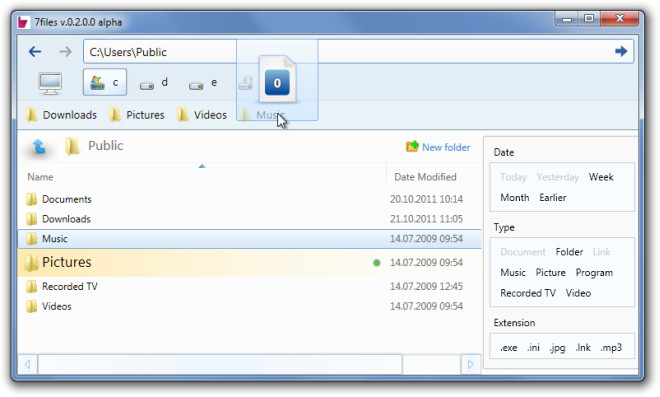
Task: Click the Public folder icon in header
Action: (x=72, y=146)
